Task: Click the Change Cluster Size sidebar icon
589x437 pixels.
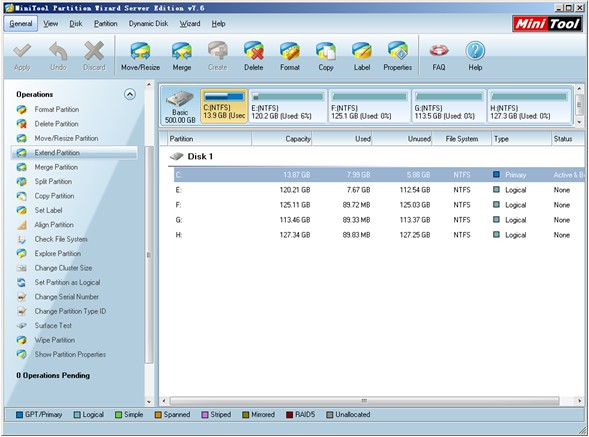Action: pyautogui.click(x=22, y=268)
